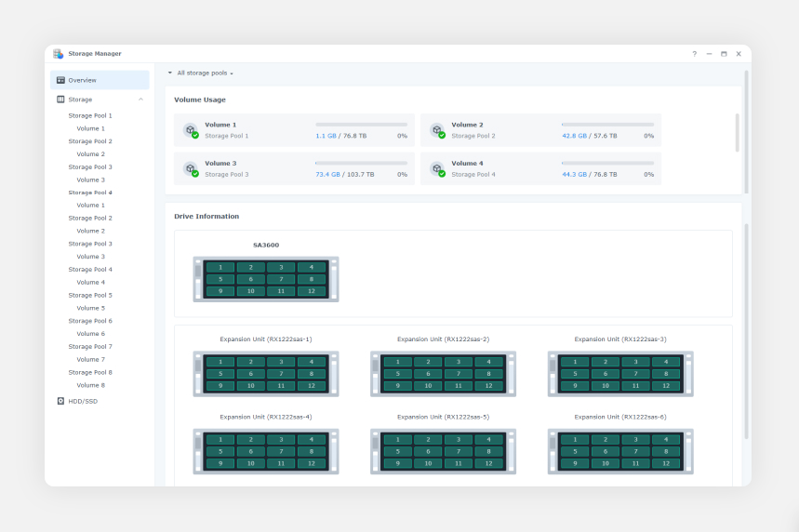This screenshot has height=532, width=799.
Task: Click the 73.4 GB used space link
Action: [327, 174]
